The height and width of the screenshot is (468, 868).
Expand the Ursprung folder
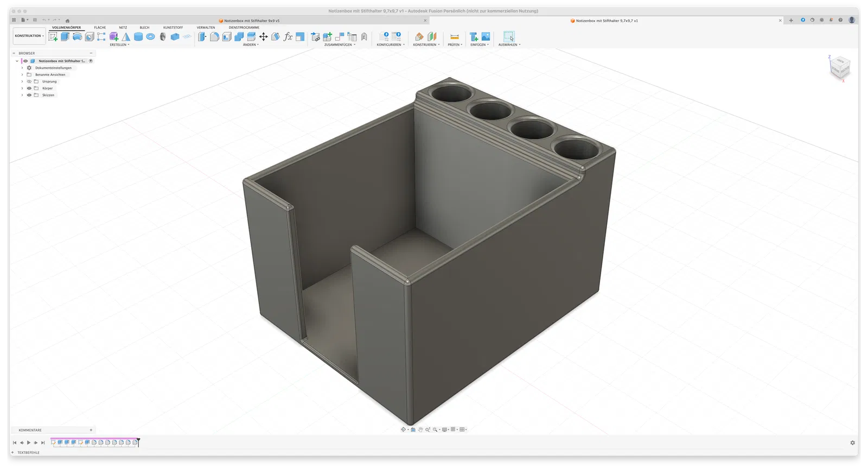point(22,81)
